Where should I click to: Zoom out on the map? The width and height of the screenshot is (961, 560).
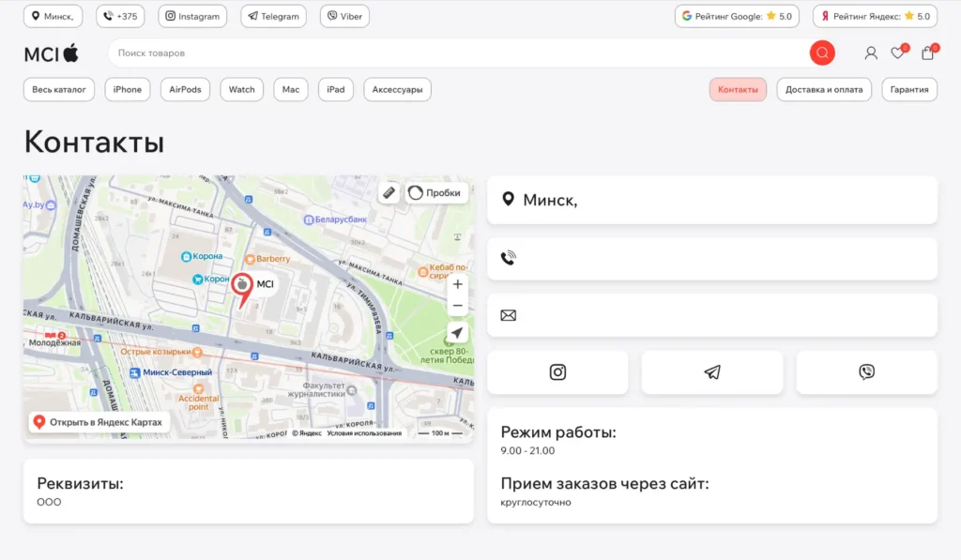pos(457,306)
